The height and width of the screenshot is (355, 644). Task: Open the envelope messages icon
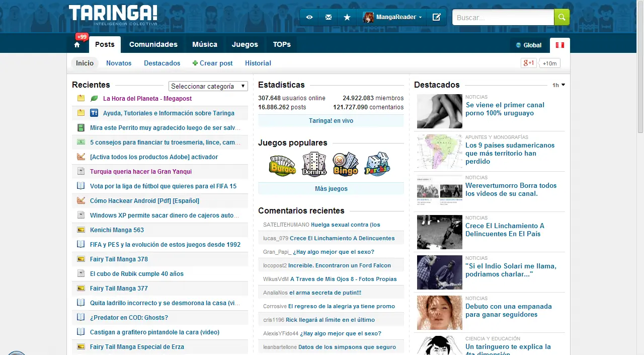point(329,17)
